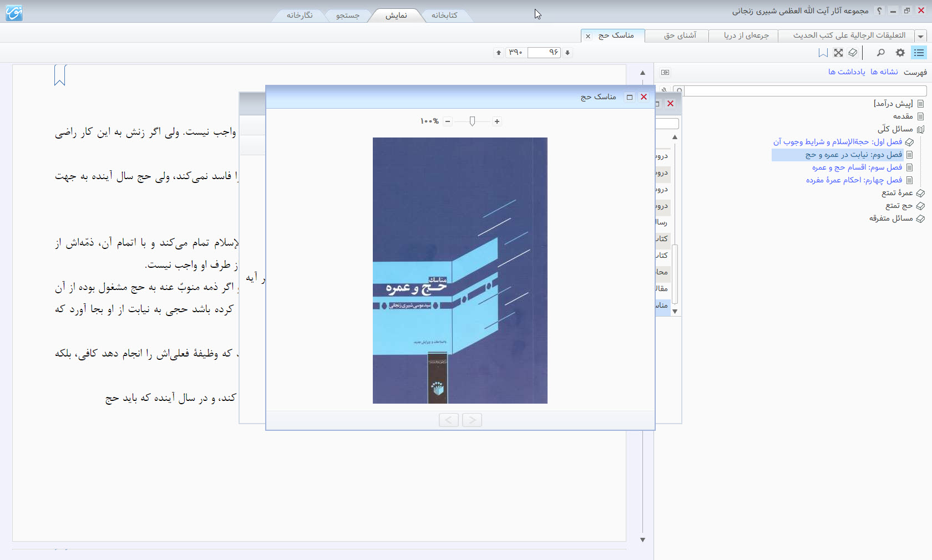
Task: Open فصل اول: حجةالإسلام link
Action: 838,142
